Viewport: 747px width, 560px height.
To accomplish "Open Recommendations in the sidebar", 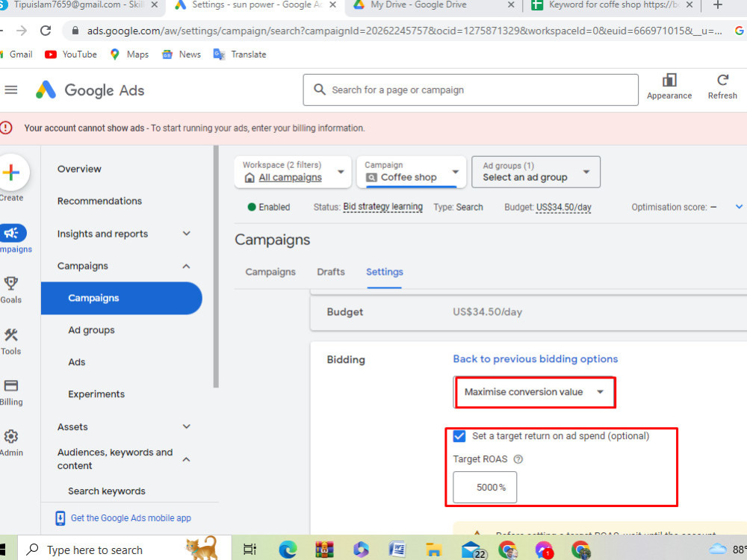I will coord(99,201).
